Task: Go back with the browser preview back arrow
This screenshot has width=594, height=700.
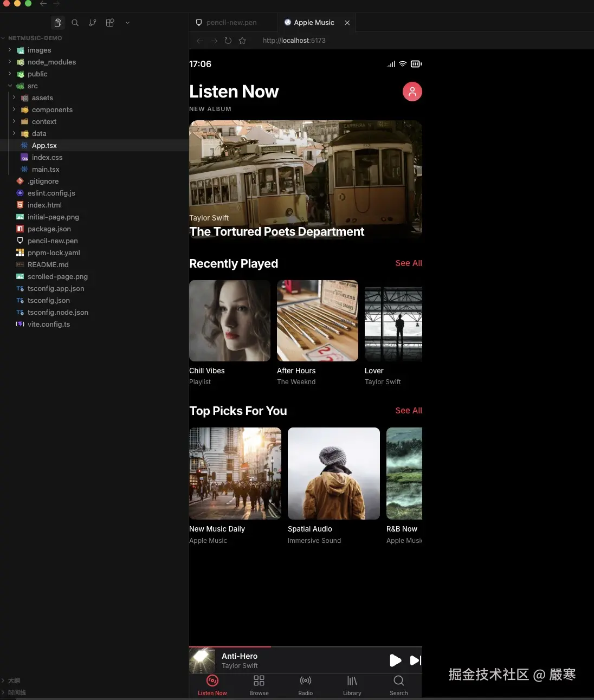Action: pyautogui.click(x=200, y=41)
